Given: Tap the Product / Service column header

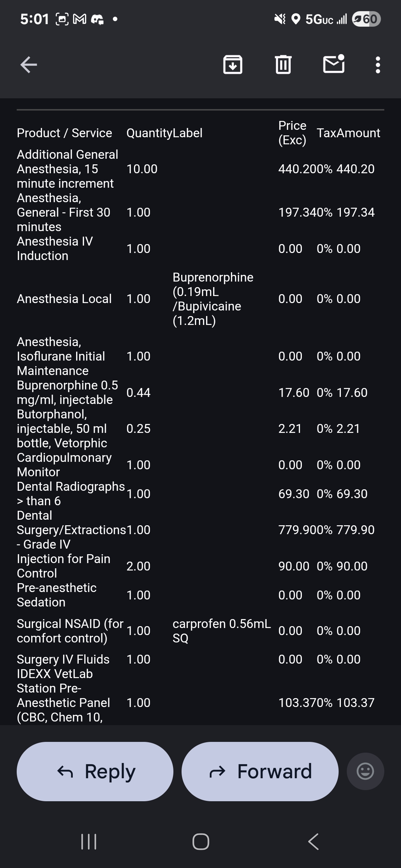Looking at the screenshot, I should 64,133.
